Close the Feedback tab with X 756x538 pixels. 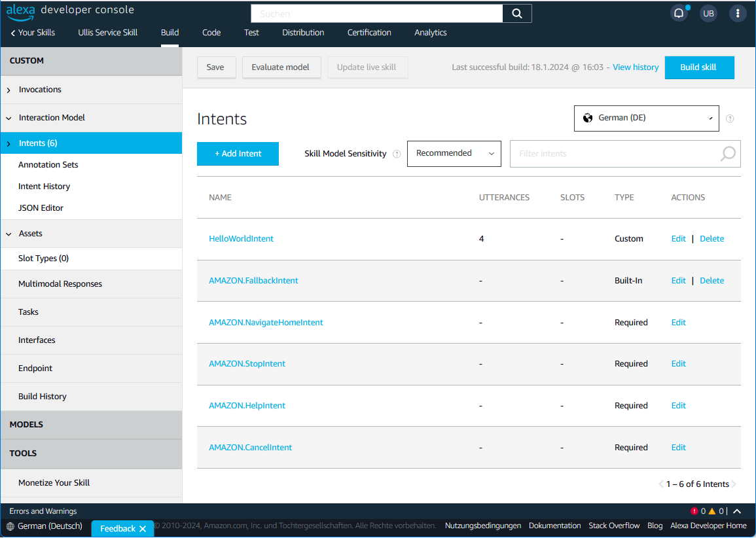(x=143, y=529)
